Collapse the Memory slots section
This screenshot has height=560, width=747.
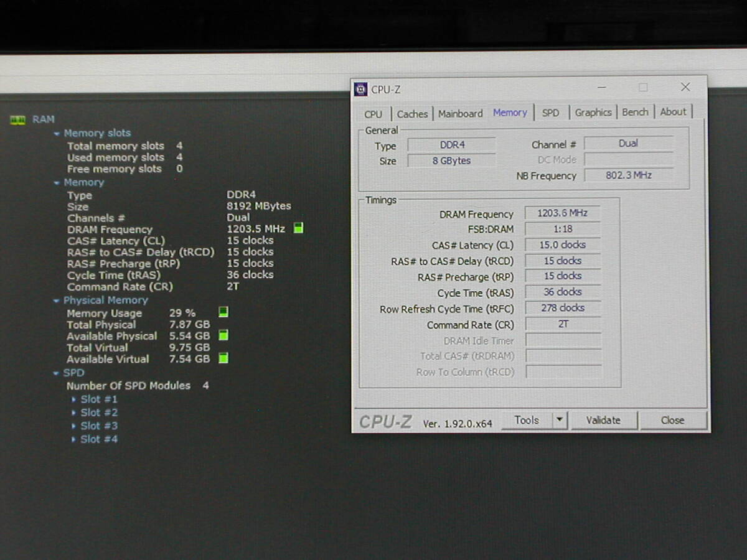(x=57, y=133)
